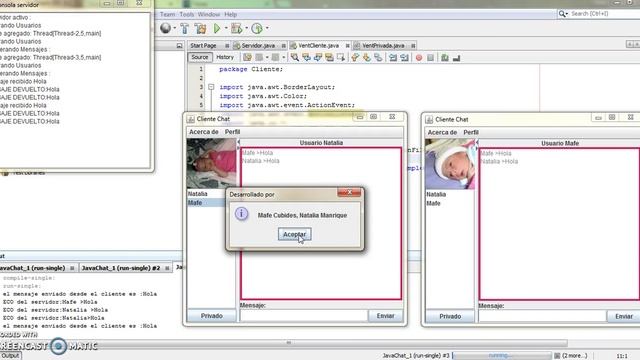Image resolution: width=640 pixels, height=360 pixels.
Task: Switch the editor to Source view
Action: tap(200, 58)
